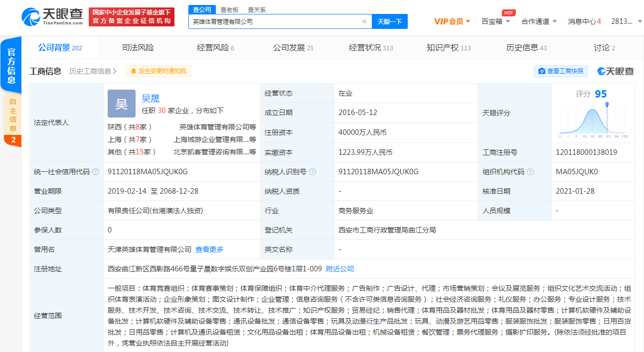Open 经营风险 tab
The image size is (644, 352).
pos(215,47)
